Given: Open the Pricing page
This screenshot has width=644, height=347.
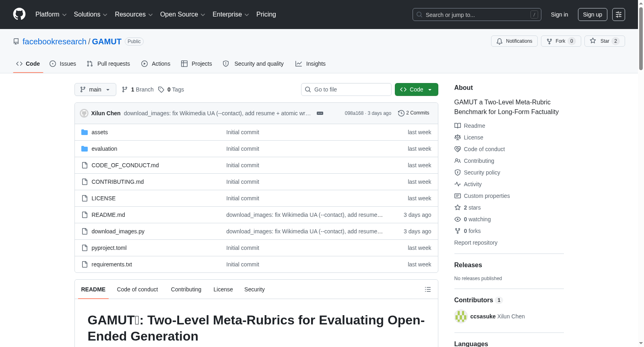Looking at the screenshot, I should pyautogui.click(x=266, y=15).
